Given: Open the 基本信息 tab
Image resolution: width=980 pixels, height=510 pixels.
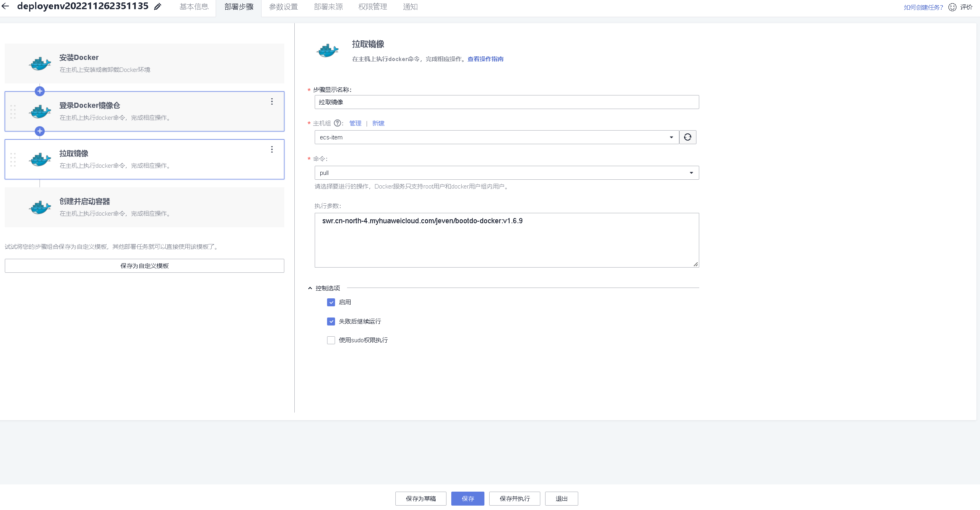Looking at the screenshot, I should pyautogui.click(x=194, y=7).
